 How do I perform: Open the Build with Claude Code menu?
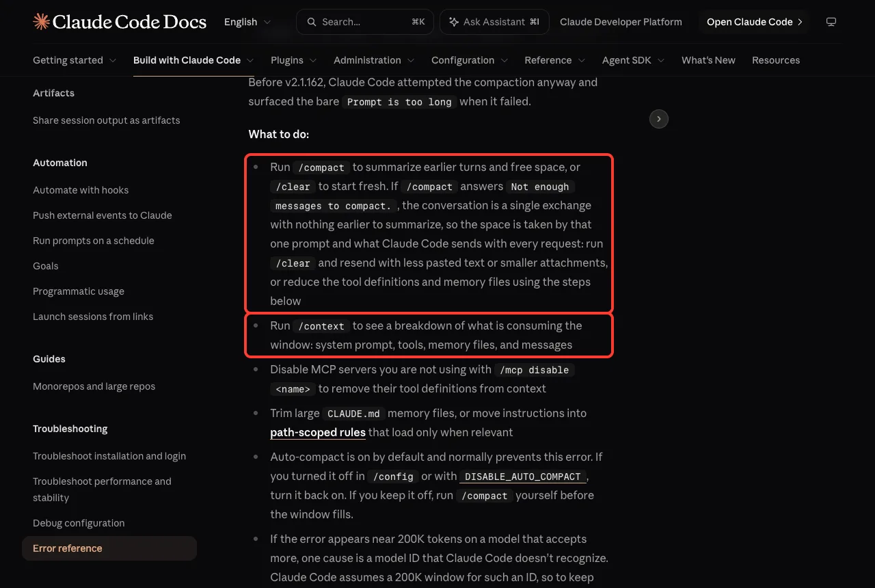(x=193, y=60)
